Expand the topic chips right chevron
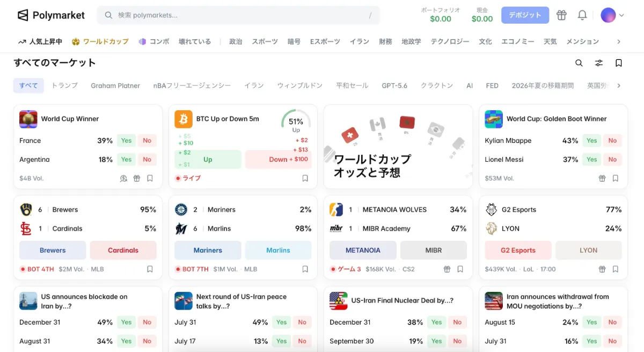Image resolution: width=644 pixels, height=352 pixels. pyautogui.click(x=619, y=85)
